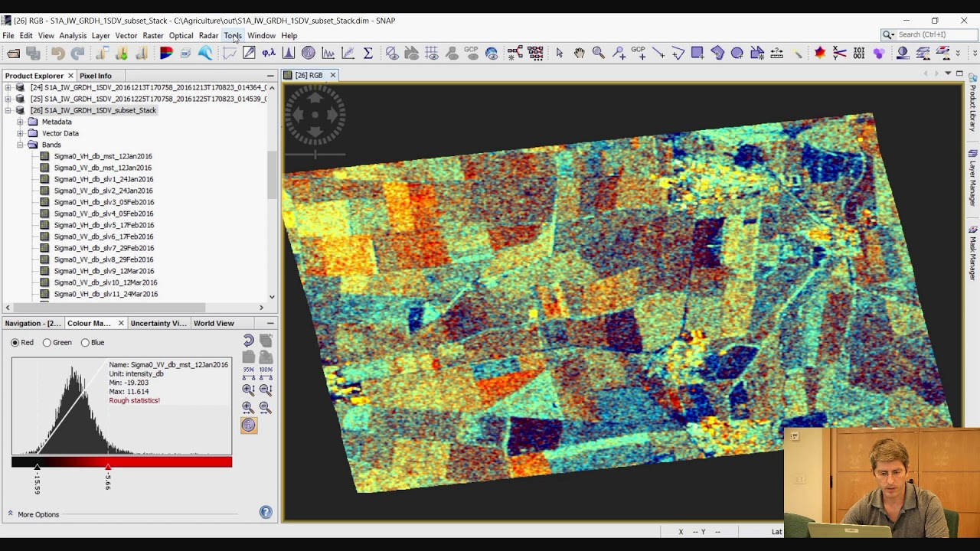This screenshot has height=551, width=980.
Task: Click the Colour Manipulation help icon
Action: point(266,512)
